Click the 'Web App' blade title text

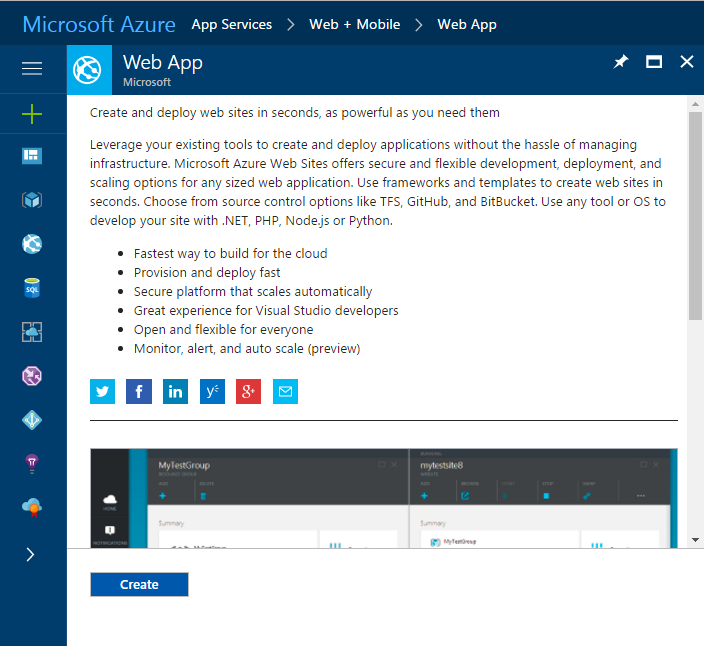pyautogui.click(x=163, y=63)
